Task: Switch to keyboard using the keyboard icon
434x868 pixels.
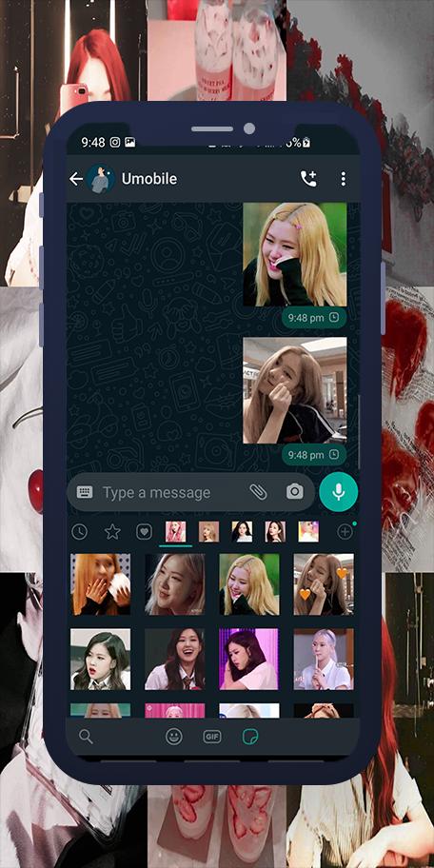Action: (85, 491)
